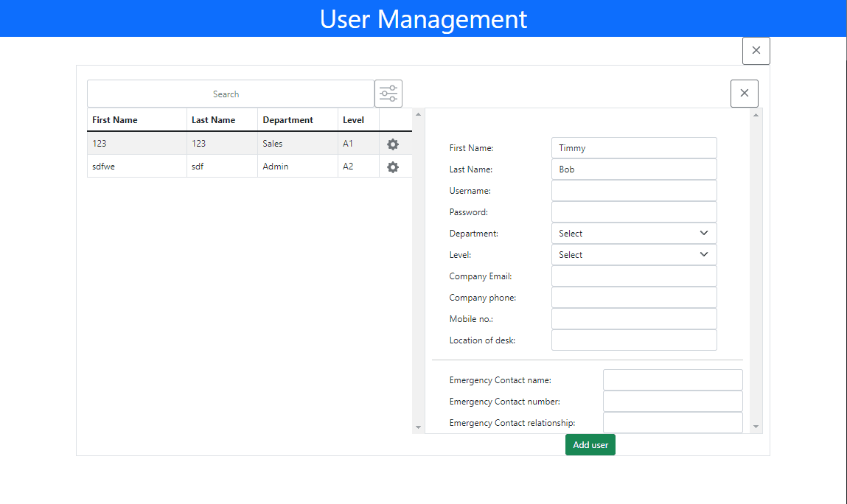
Task: Edit the First Name field showing Timmy
Action: (633, 147)
